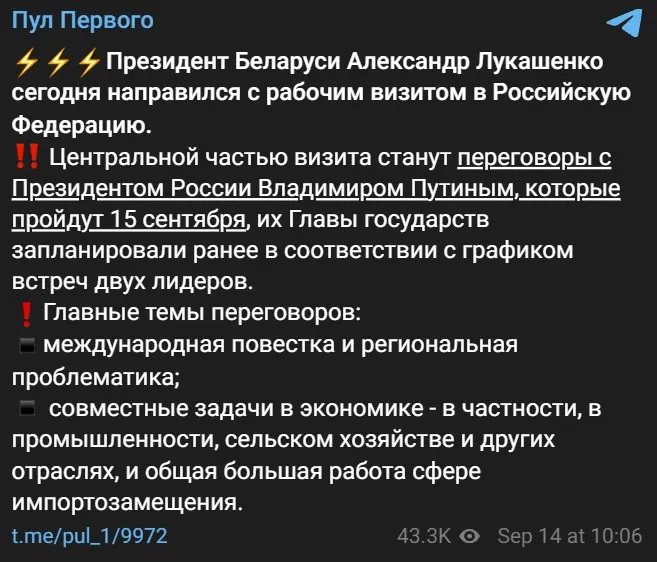Image resolution: width=657 pixels, height=562 pixels.
Task: Click the single red exclamation mark emoji
Action: [27, 314]
